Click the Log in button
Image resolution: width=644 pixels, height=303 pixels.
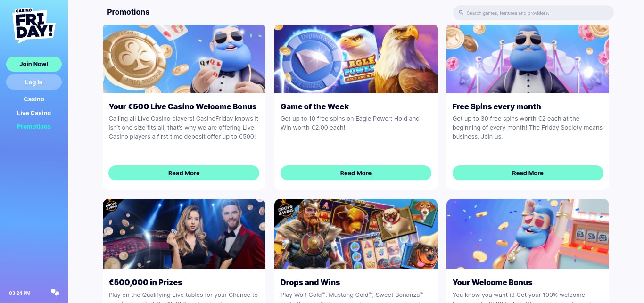coord(34,82)
